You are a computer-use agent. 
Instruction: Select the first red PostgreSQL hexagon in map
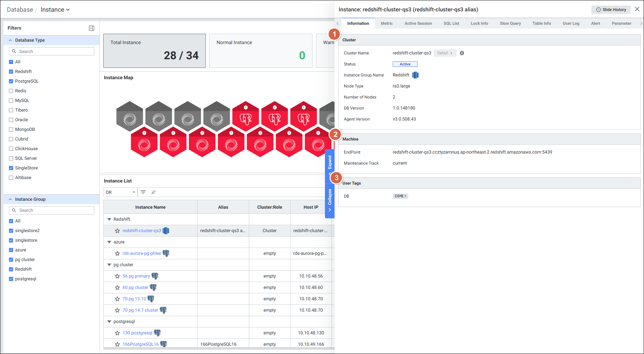pos(246,116)
